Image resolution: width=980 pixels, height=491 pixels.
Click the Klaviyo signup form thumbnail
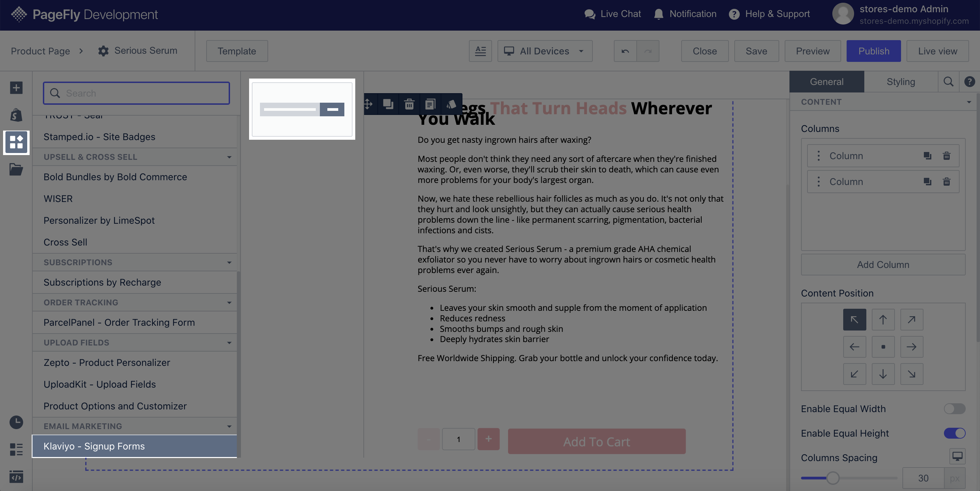[x=302, y=109]
